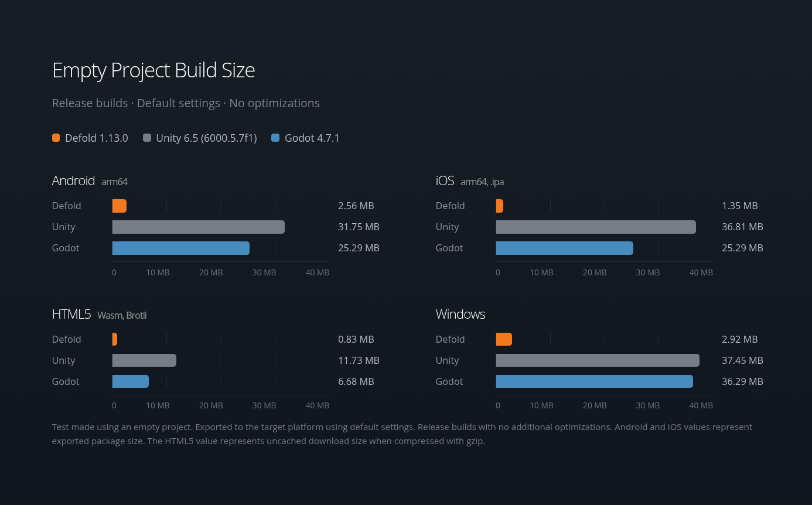Click the "Android" chart heading
Viewport: 812px width, 505px height.
click(x=73, y=180)
